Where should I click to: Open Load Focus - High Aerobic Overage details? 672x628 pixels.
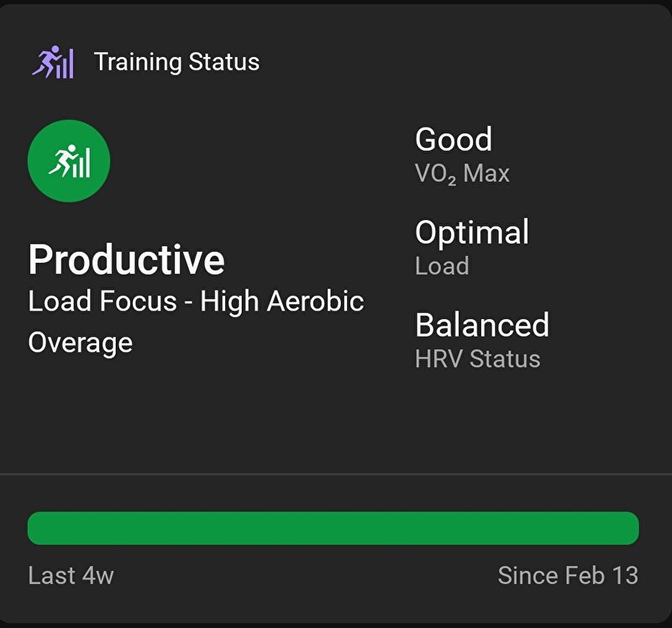[197, 322]
